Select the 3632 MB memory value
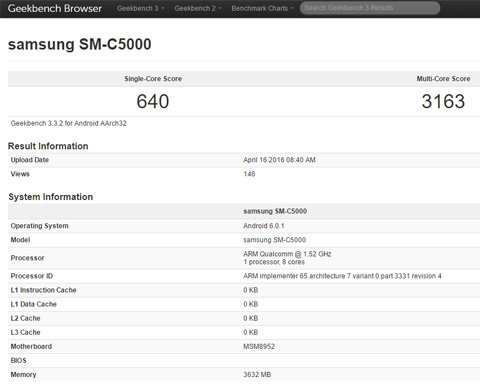 [x=257, y=375]
